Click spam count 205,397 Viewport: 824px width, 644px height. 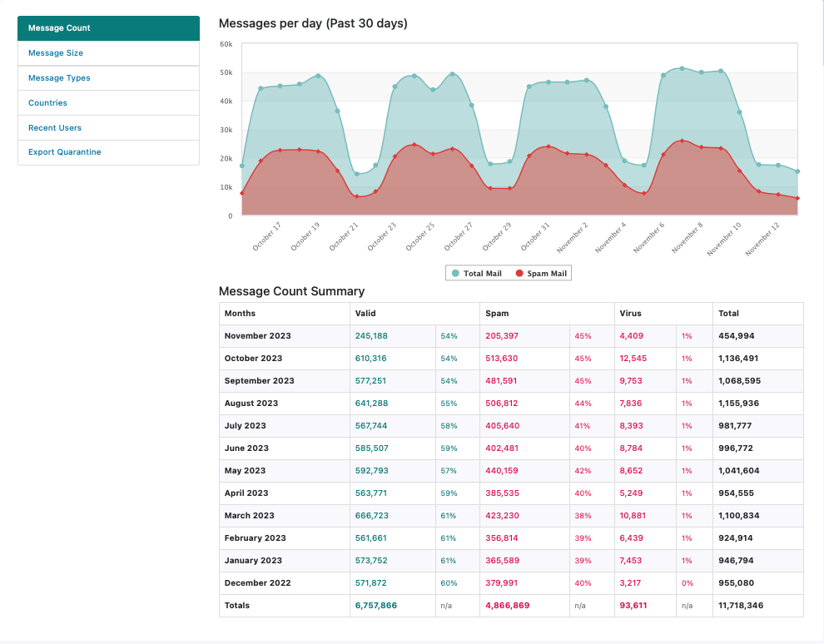[x=502, y=335]
